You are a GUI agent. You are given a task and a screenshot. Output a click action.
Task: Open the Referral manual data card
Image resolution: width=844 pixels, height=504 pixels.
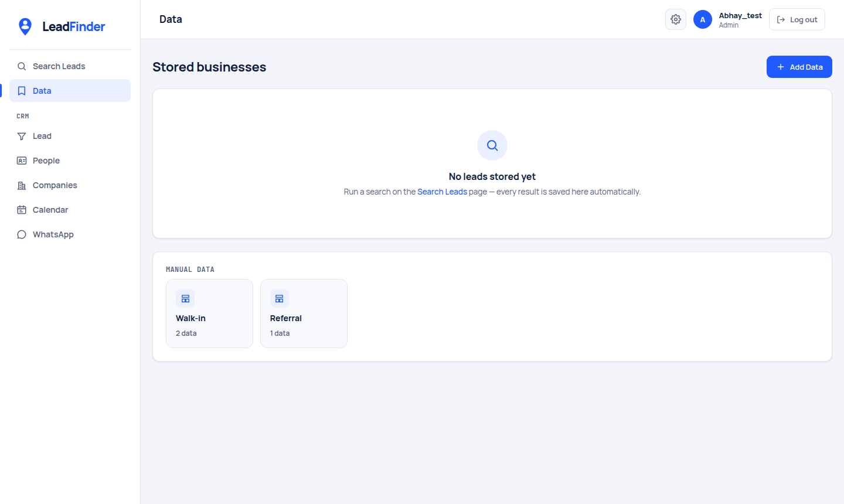(304, 314)
